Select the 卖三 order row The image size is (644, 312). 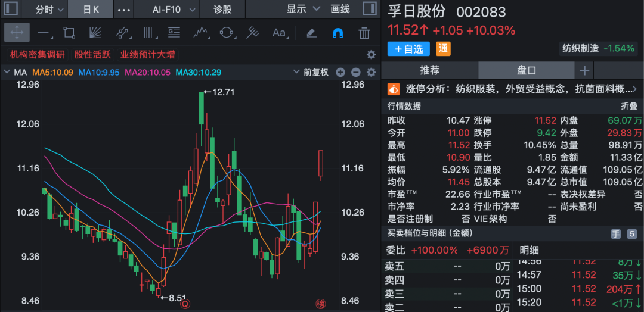tap(447, 294)
